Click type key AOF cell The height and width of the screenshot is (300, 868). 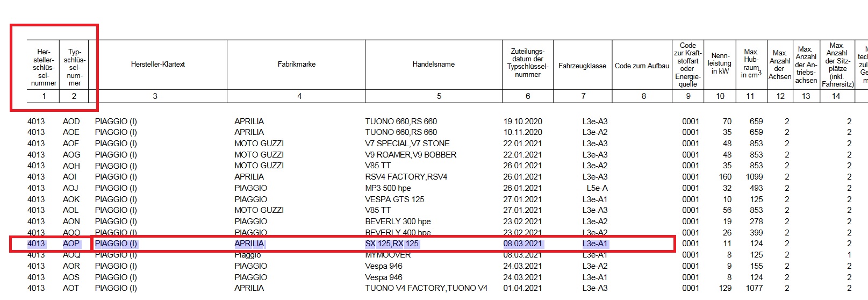[x=71, y=144]
